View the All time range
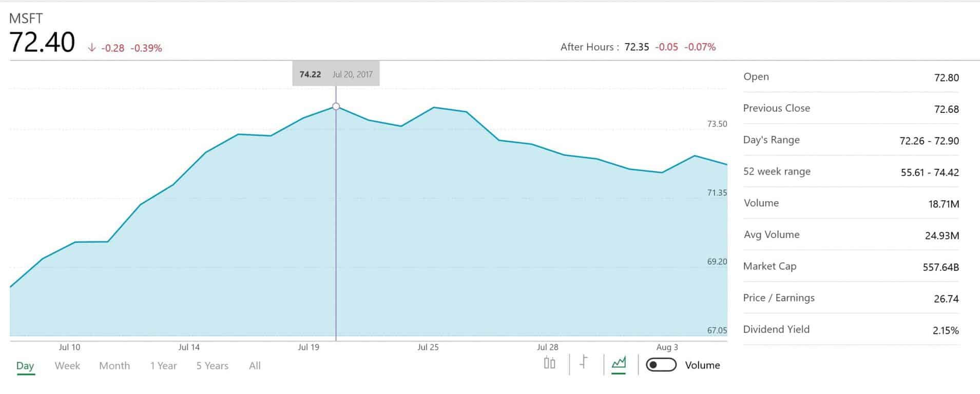This screenshot has width=980, height=394. [x=255, y=366]
